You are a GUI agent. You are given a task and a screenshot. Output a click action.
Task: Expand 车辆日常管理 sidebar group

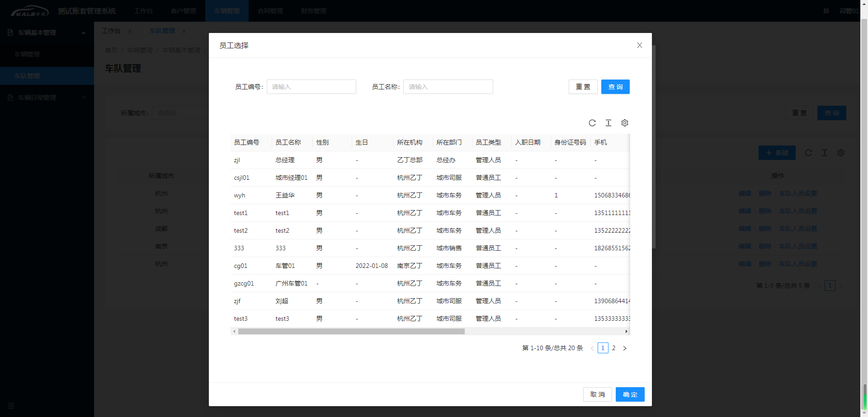coord(47,98)
